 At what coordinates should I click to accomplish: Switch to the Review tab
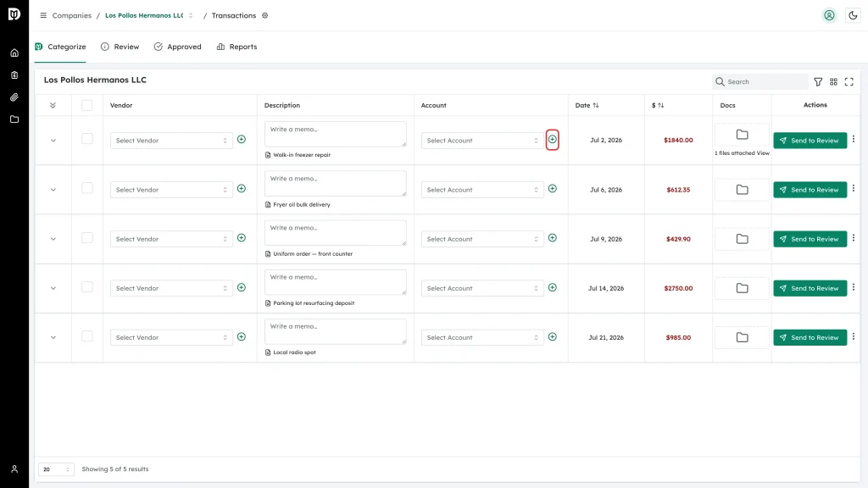pyautogui.click(x=120, y=47)
